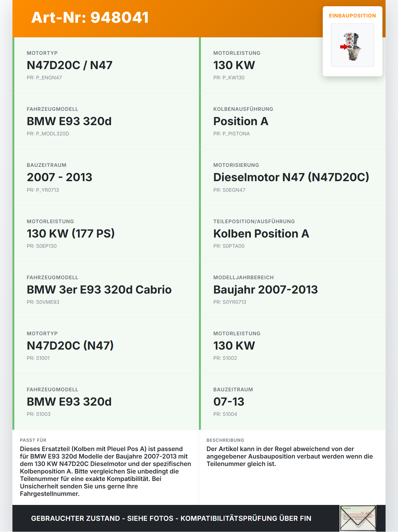398x532 pixels.
Task: Select the Kolben Position A entry
Action: pyautogui.click(x=261, y=233)
